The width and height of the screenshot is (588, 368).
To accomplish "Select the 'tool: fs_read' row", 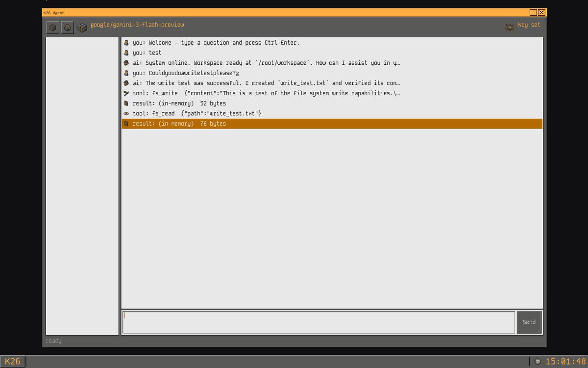I will click(x=332, y=113).
